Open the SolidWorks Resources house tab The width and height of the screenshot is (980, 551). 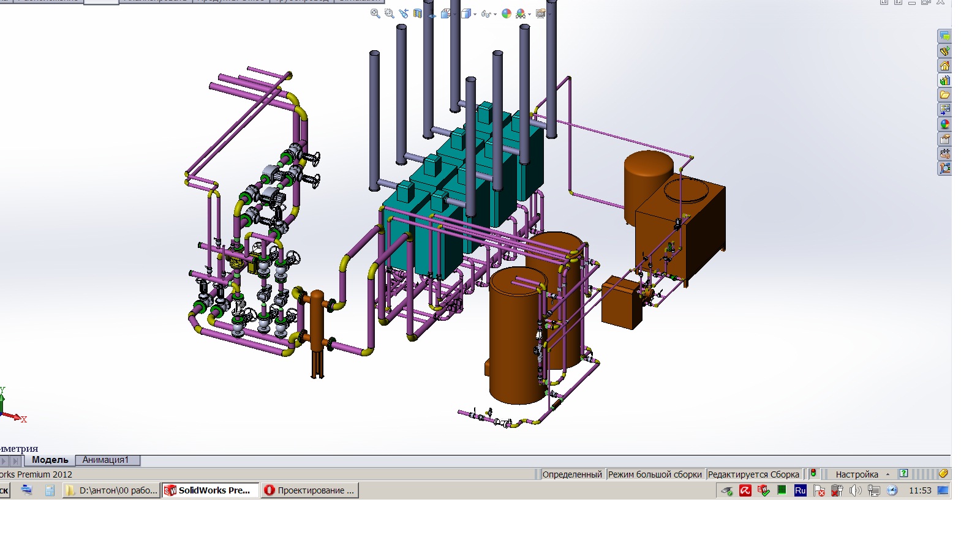(x=944, y=66)
